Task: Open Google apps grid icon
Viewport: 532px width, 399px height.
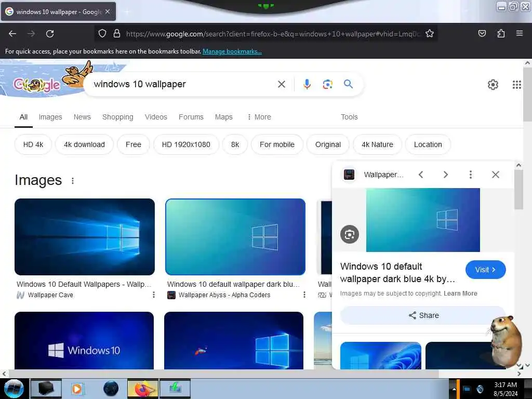Action: tap(516, 85)
